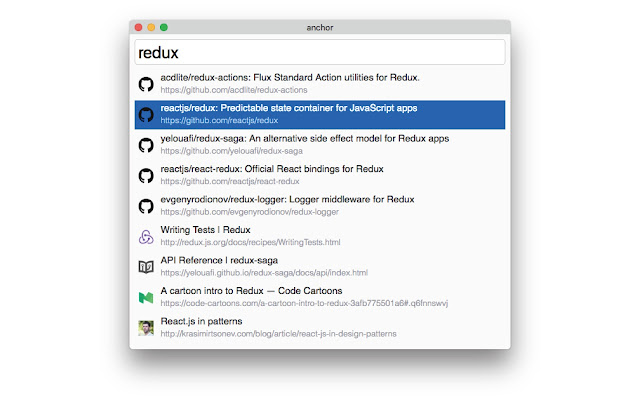Select API Reference | redux-saga result
Image resolution: width=640 pixels, height=400 pixels.
click(x=320, y=267)
